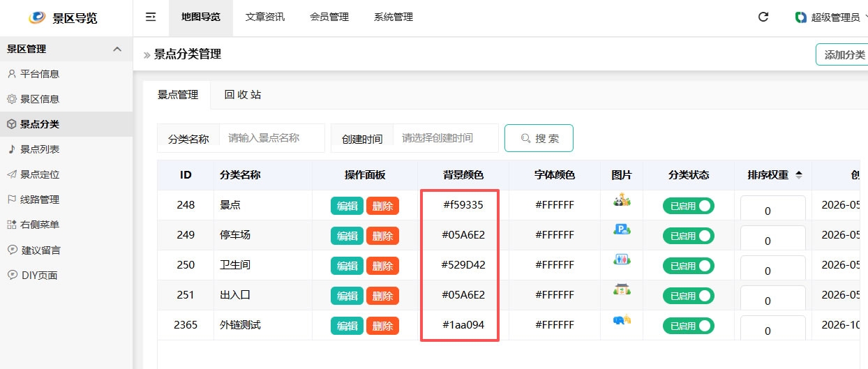Click 删除 for the 卫生间 row

coord(382,266)
